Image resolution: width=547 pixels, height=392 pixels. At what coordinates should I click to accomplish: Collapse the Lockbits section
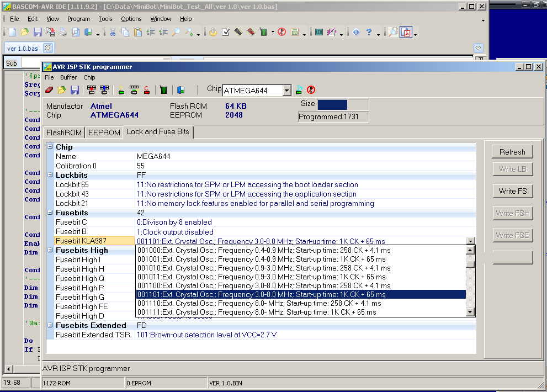(50, 176)
